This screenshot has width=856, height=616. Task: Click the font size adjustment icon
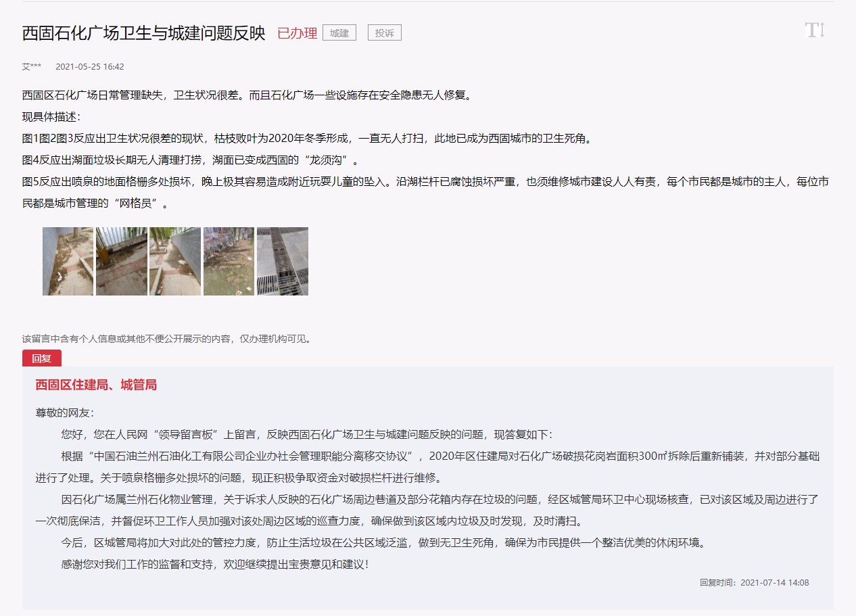click(814, 30)
